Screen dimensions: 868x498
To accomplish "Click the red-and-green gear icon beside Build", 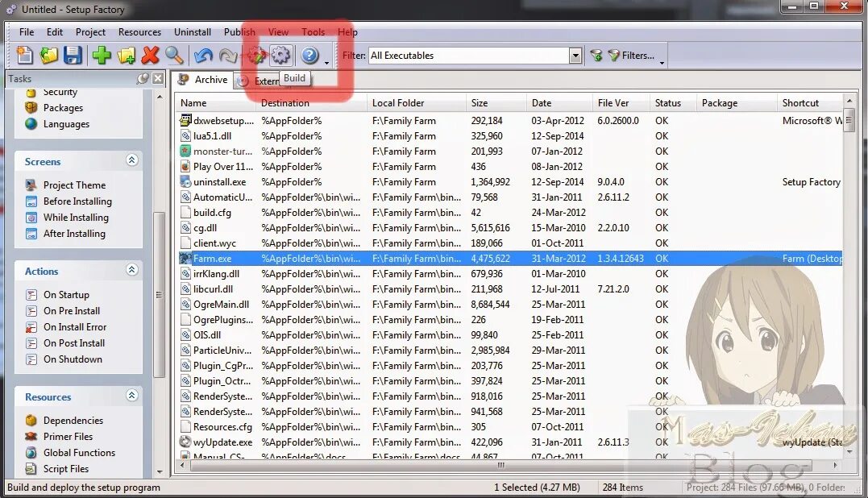I will pos(256,56).
